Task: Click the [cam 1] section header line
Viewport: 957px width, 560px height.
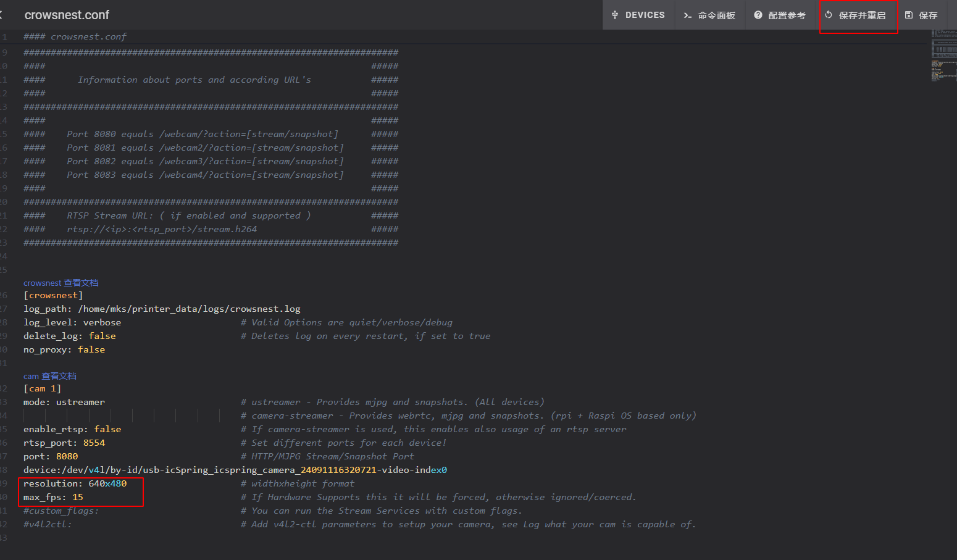Action: pos(42,389)
